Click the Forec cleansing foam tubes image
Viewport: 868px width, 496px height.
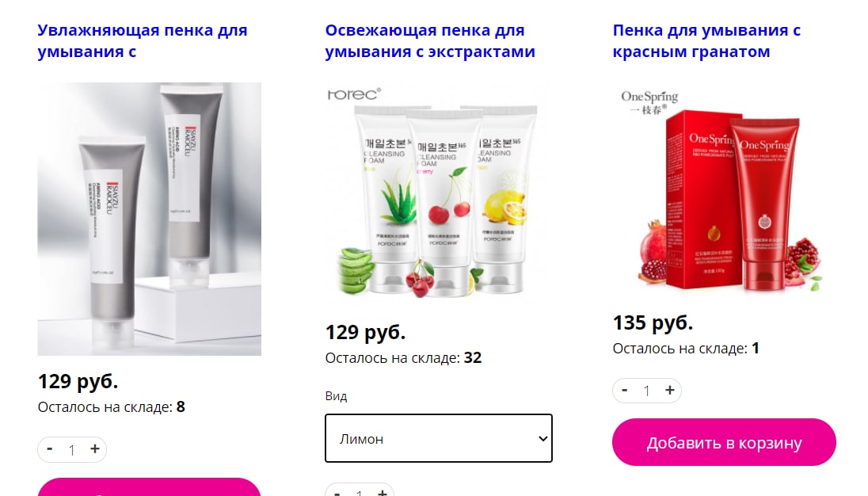(x=436, y=194)
